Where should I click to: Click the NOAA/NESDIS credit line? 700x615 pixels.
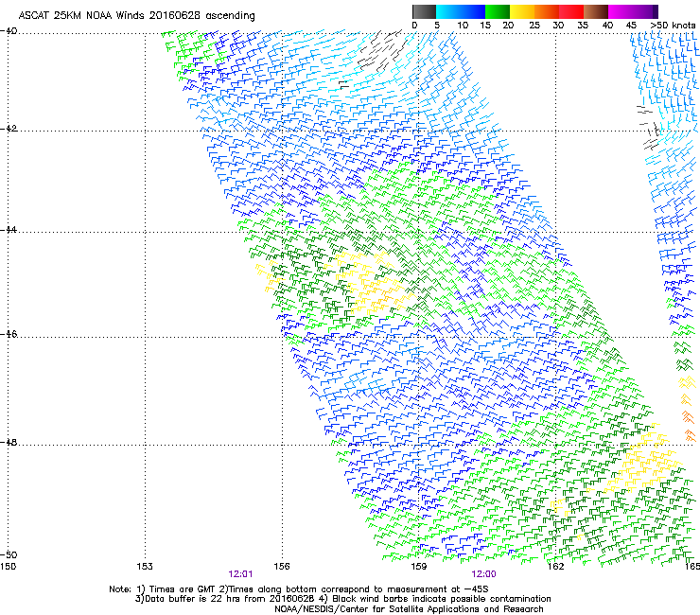409,609
